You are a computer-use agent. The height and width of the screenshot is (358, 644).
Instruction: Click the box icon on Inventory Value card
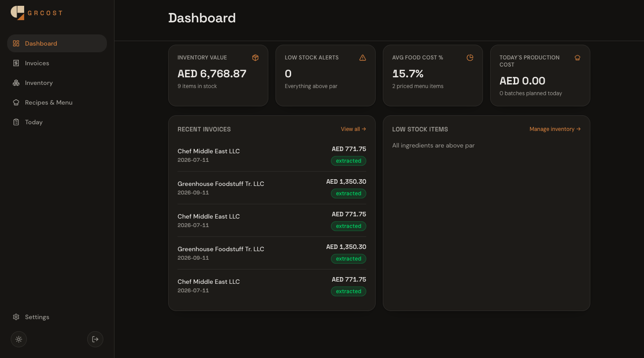pyautogui.click(x=255, y=58)
